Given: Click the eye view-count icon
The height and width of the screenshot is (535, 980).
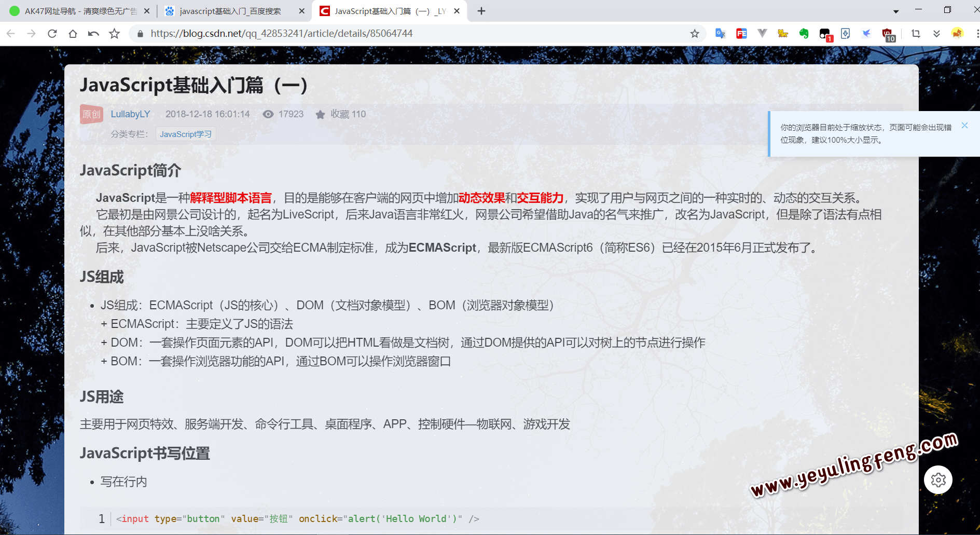Looking at the screenshot, I should pyautogui.click(x=268, y=114).
